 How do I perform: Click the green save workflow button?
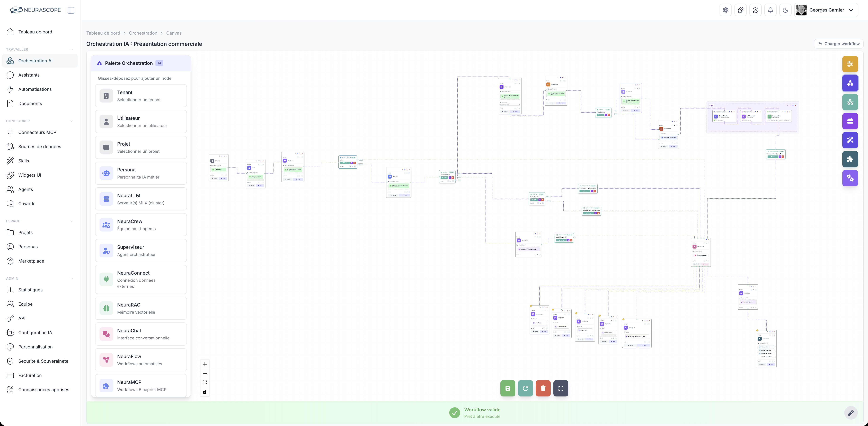[507, 388]
